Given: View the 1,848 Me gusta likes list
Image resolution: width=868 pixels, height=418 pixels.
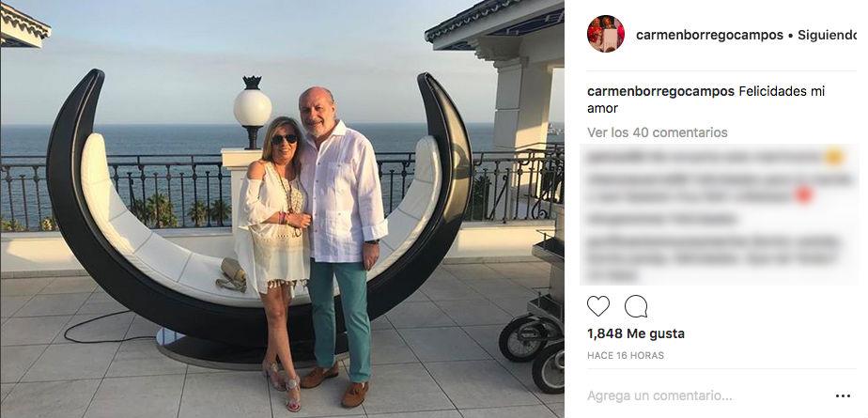Looking at the screenshot, I should point(635,333).
